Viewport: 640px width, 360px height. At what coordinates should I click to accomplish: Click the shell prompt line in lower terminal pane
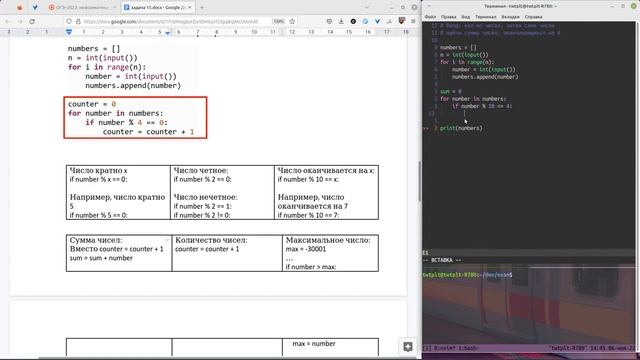[467, 275]
